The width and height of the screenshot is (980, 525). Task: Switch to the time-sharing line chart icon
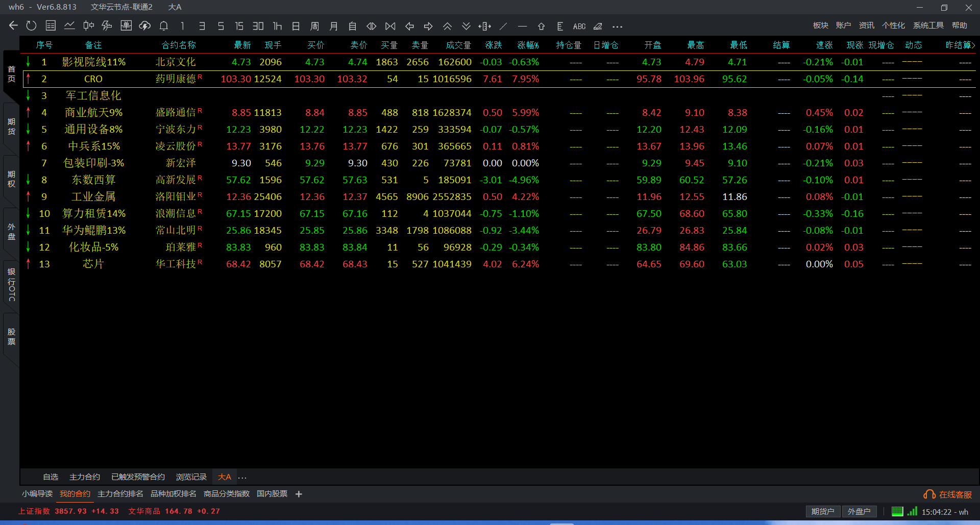click(69, 26)
